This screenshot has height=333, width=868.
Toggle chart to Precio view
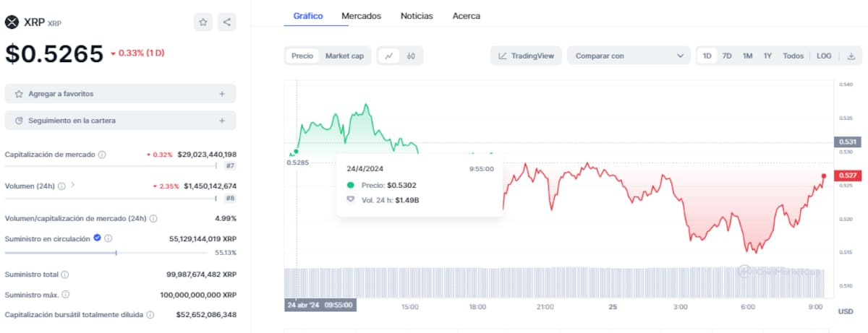[x=302, y=56]
